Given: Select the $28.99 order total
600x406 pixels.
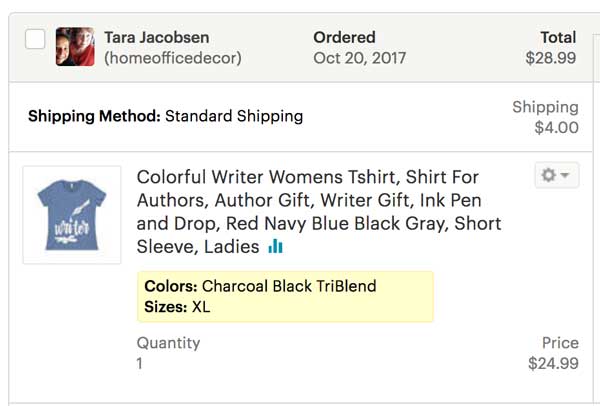Looking at the screenshot, I should [x=551, y=58].
